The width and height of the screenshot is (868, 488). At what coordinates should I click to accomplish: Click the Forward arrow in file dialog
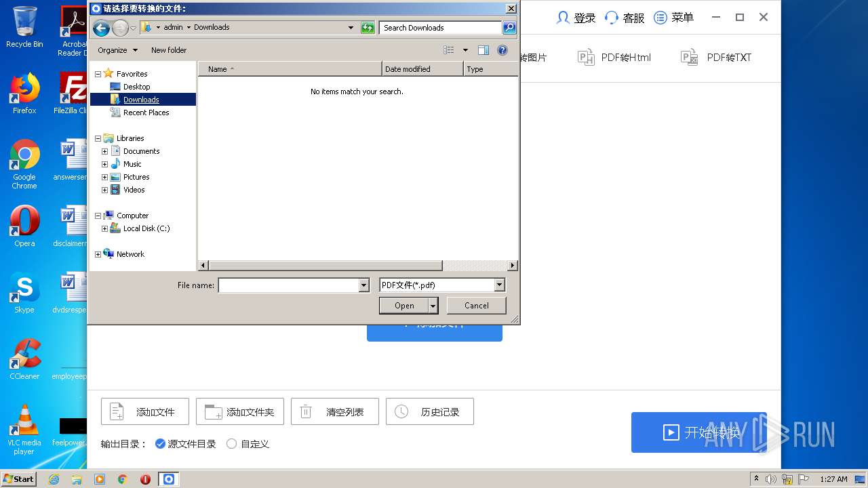[120, 28]
